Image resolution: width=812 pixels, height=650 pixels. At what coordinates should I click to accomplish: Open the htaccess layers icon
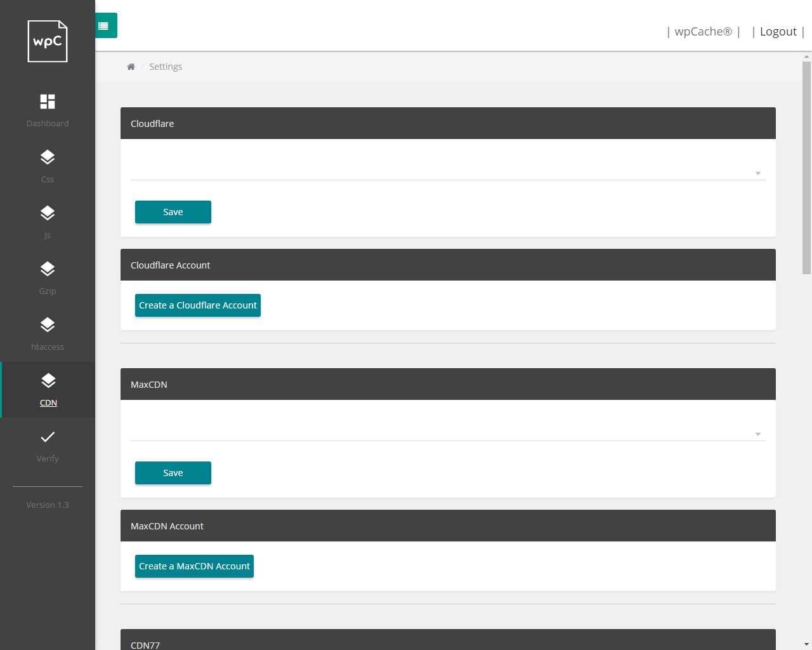point(48,325)
